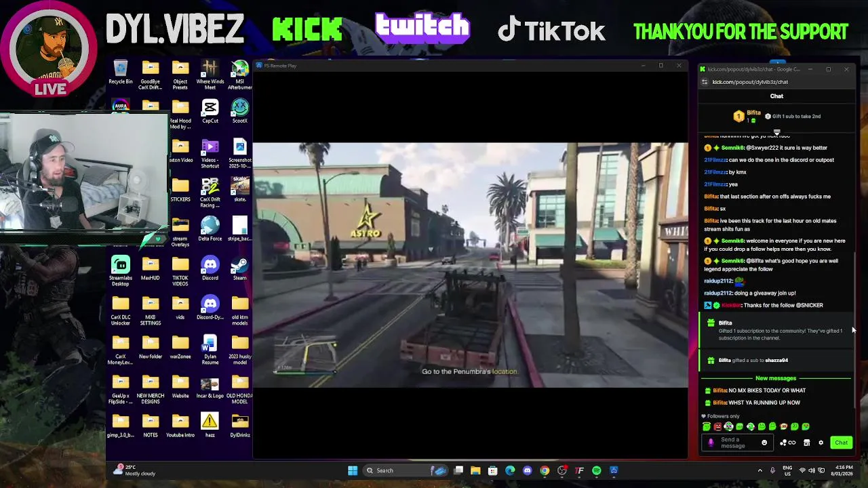The image size is (868, 488).
Task: Open Streamlabs Desktop shortcut
Action: (x=121, y=270)
